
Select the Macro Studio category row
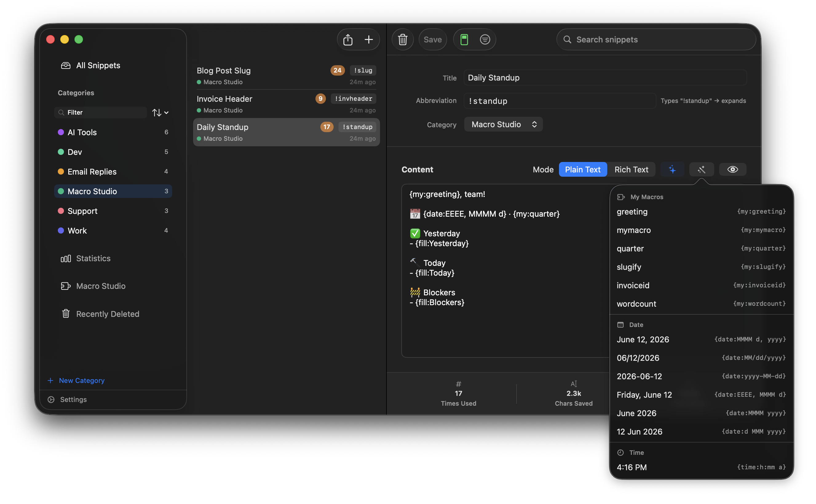[113, 191]
